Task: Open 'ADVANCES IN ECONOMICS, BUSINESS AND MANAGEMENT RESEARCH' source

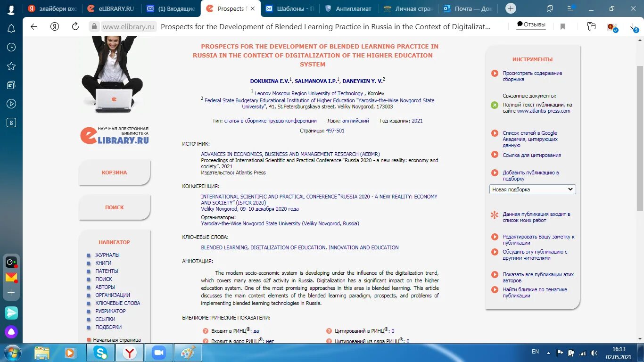Action: point(290,154)
